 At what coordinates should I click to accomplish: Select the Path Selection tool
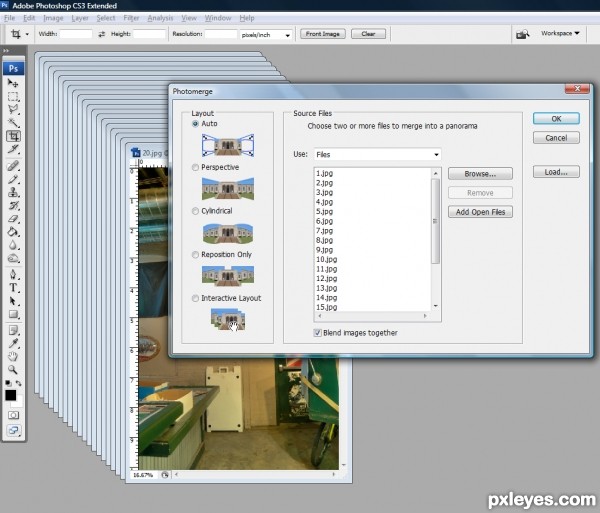tap(13, 301)
